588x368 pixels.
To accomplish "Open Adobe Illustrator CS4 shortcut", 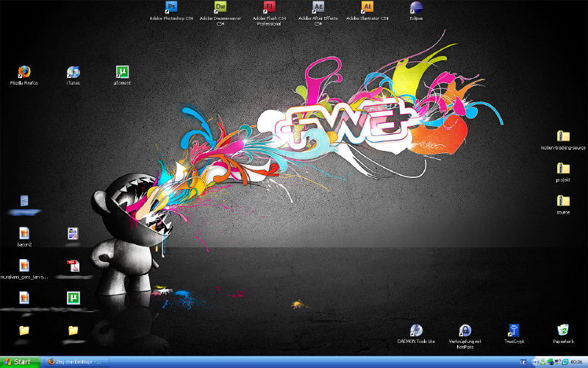I will tap(367, 10).
